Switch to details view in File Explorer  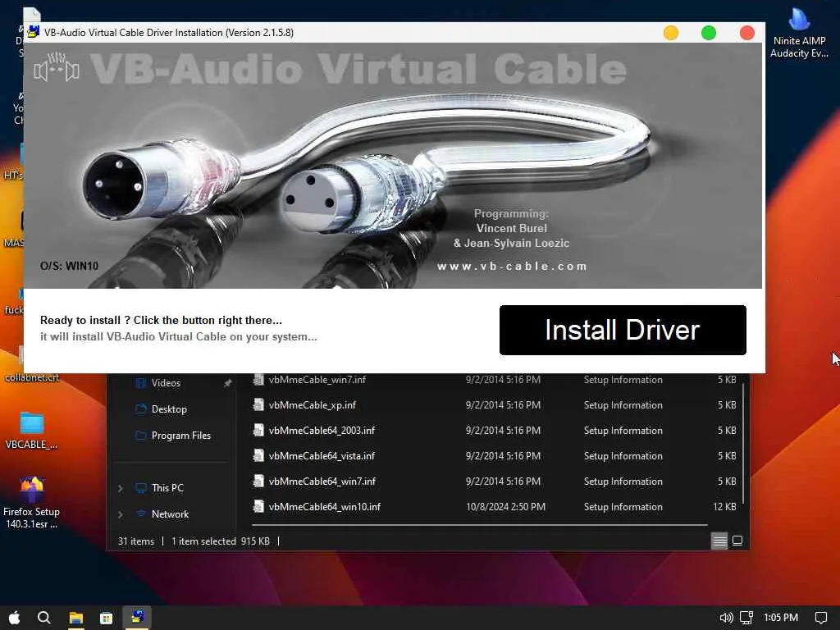pos(719,541)
